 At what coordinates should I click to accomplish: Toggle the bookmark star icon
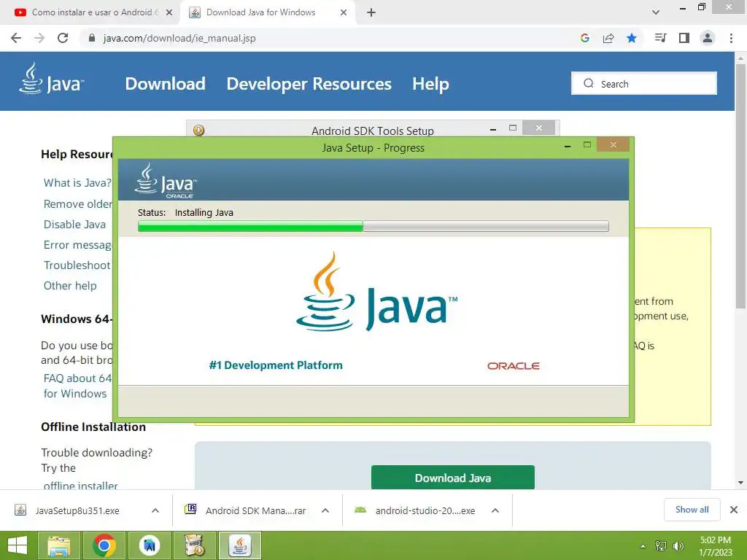point(632,38)
